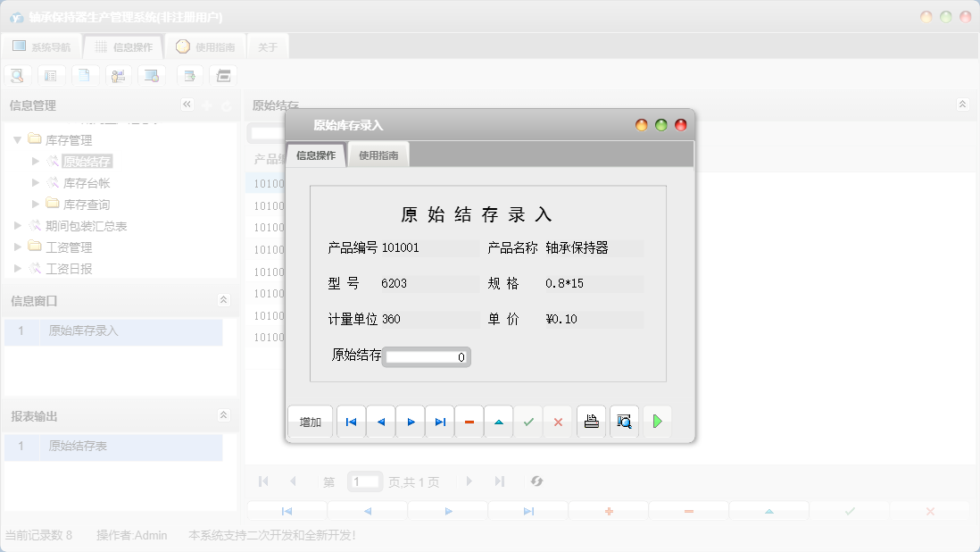Collapse the 信息管理 panel with the « arrow
Screen dimensions: 980x552
click(187, 105)
